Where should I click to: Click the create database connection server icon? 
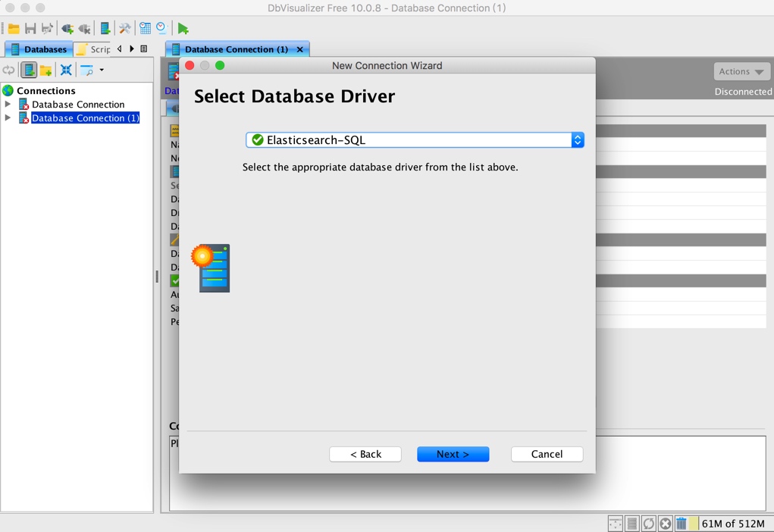click(x=105, y=29)
